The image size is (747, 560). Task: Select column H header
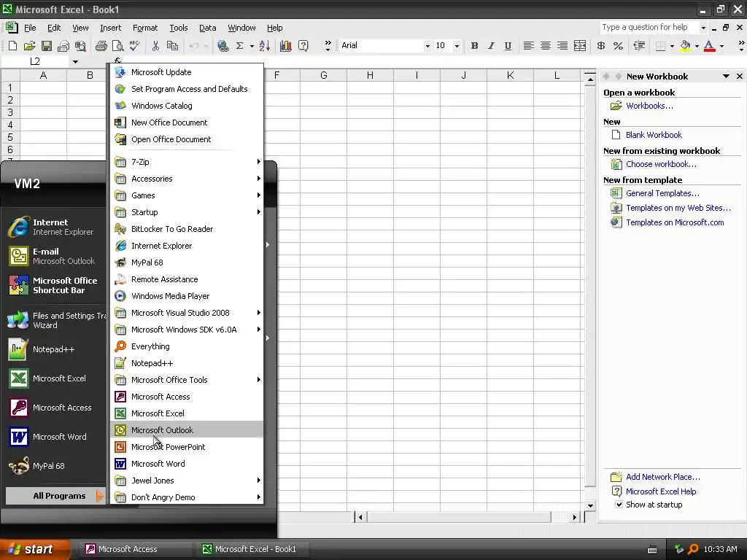[370, 75]
